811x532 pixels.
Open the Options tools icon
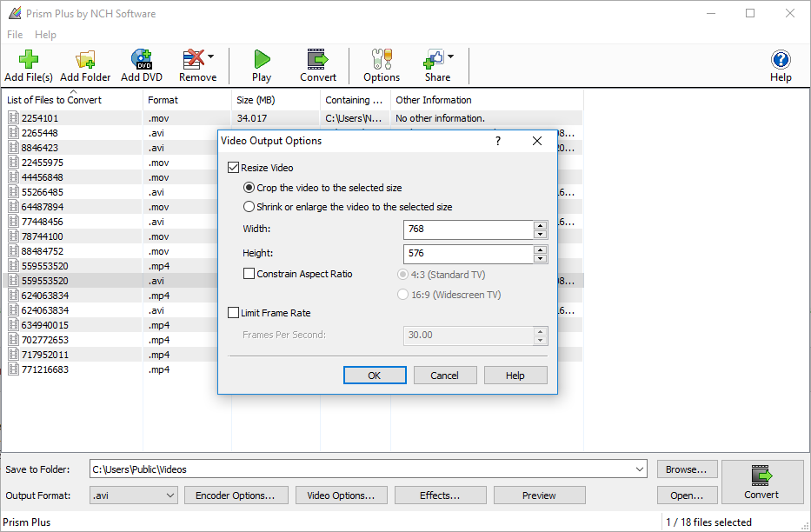tap(382, 59)
